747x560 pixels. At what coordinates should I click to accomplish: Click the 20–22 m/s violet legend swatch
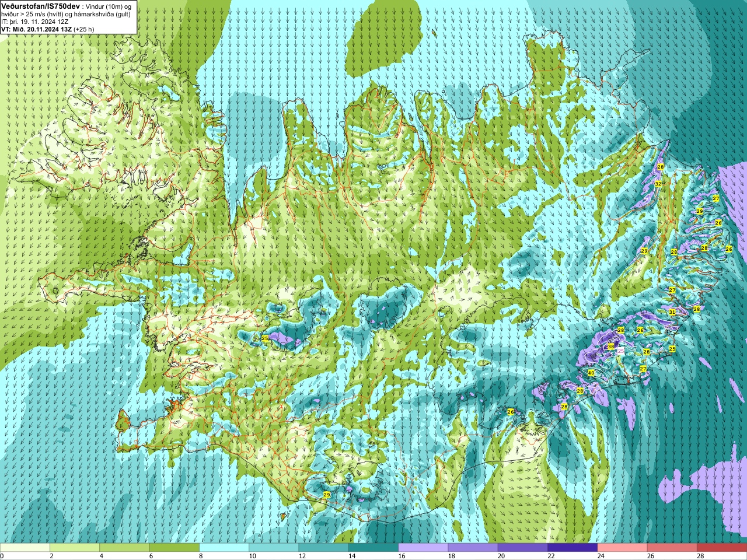[x=523, y=548]
